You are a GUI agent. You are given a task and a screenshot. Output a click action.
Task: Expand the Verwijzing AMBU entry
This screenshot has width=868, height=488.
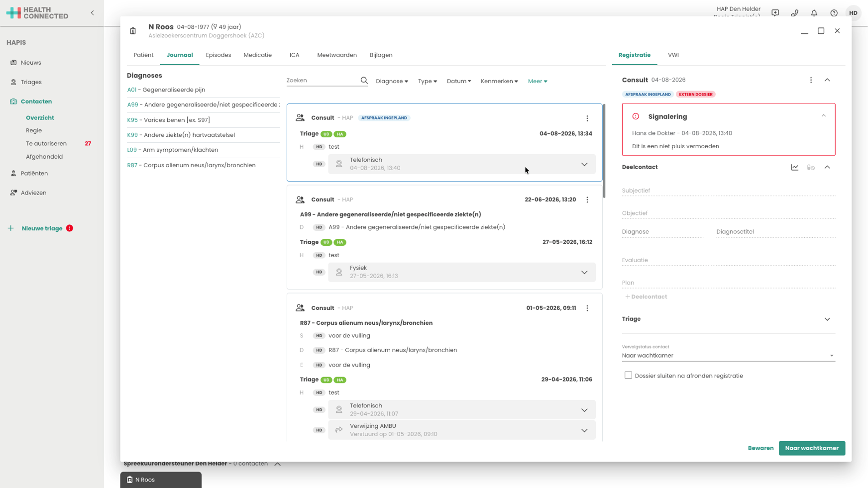pos(584,430)
